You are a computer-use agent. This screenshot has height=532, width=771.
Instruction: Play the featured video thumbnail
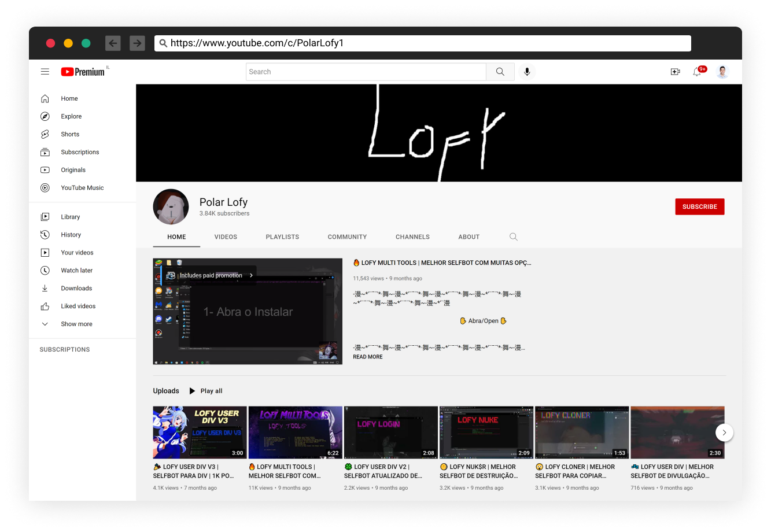(x=248, y=311)
